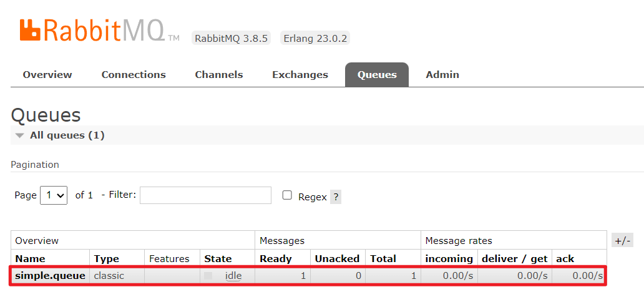Sort by the Ready column header
Image resolution: width=644 pixels, height=297 pixels.
pos(276,259)
